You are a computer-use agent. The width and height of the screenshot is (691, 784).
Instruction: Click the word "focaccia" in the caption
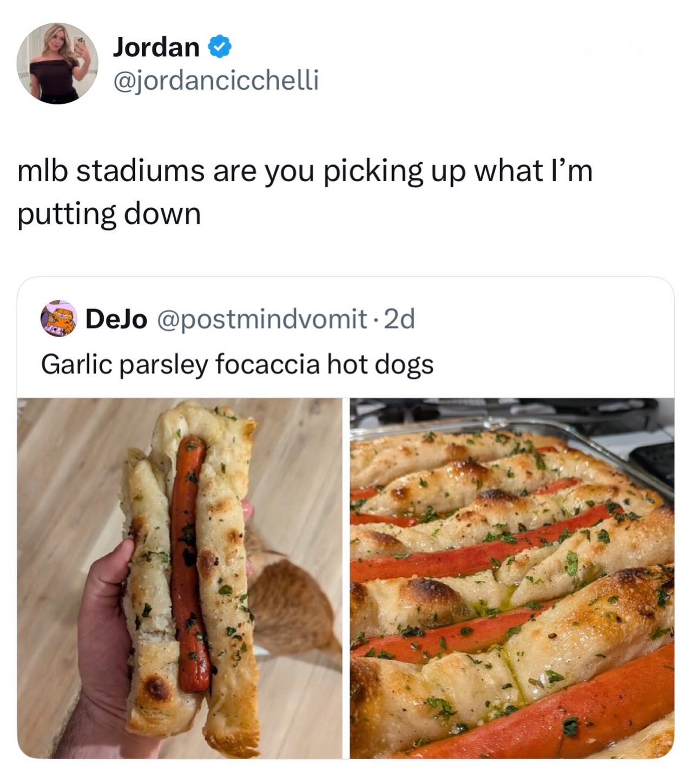coord(267,364)
